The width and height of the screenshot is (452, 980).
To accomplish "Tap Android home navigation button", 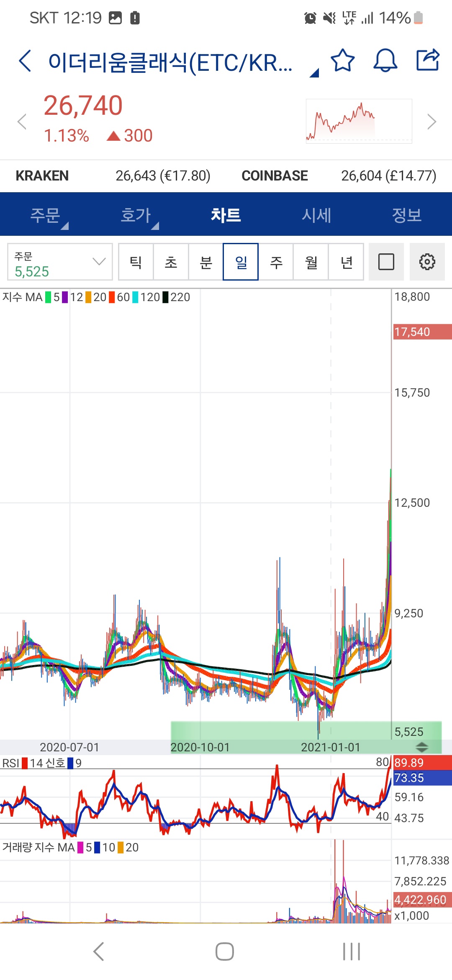I will coord(225,952).
